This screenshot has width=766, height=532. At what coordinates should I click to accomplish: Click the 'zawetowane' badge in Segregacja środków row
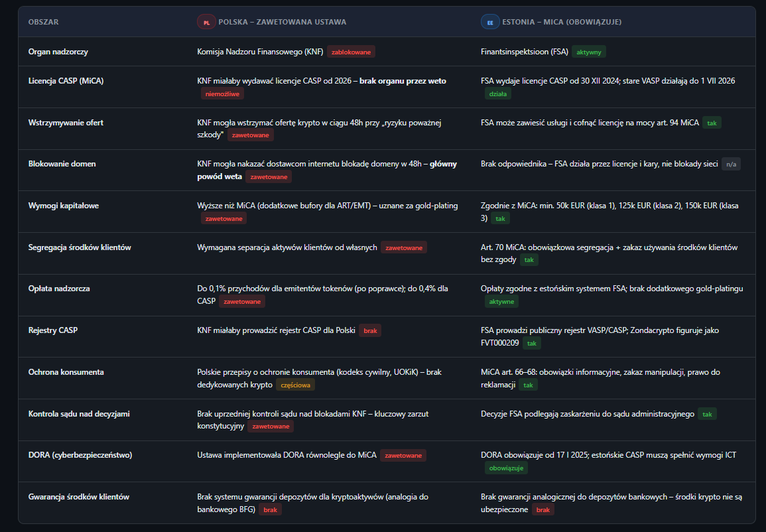[x=404, y=247]
